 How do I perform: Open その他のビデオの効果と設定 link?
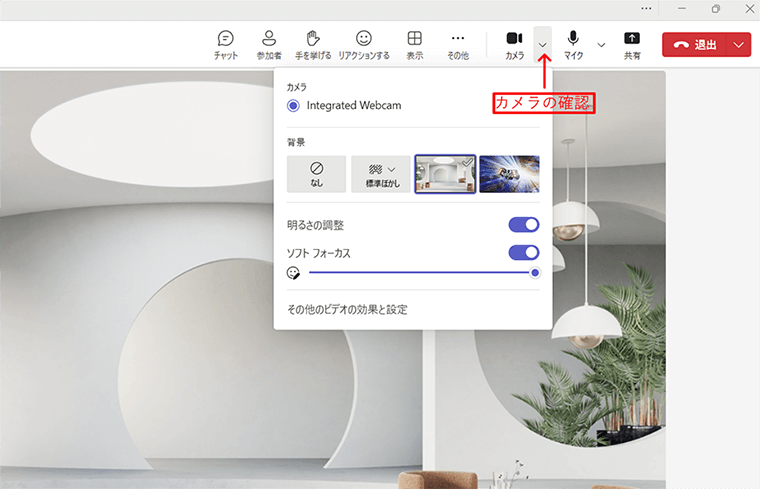(x=347, y=310)
